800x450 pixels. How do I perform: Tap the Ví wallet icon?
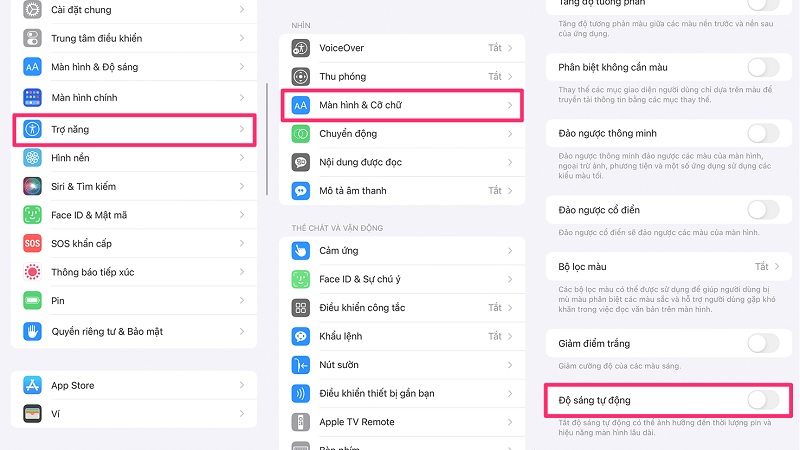(32, 414)
